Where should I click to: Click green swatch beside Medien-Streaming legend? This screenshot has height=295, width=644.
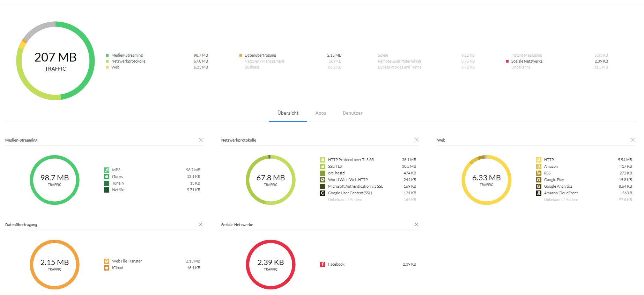pyautogui.click(x=108, y=55)
